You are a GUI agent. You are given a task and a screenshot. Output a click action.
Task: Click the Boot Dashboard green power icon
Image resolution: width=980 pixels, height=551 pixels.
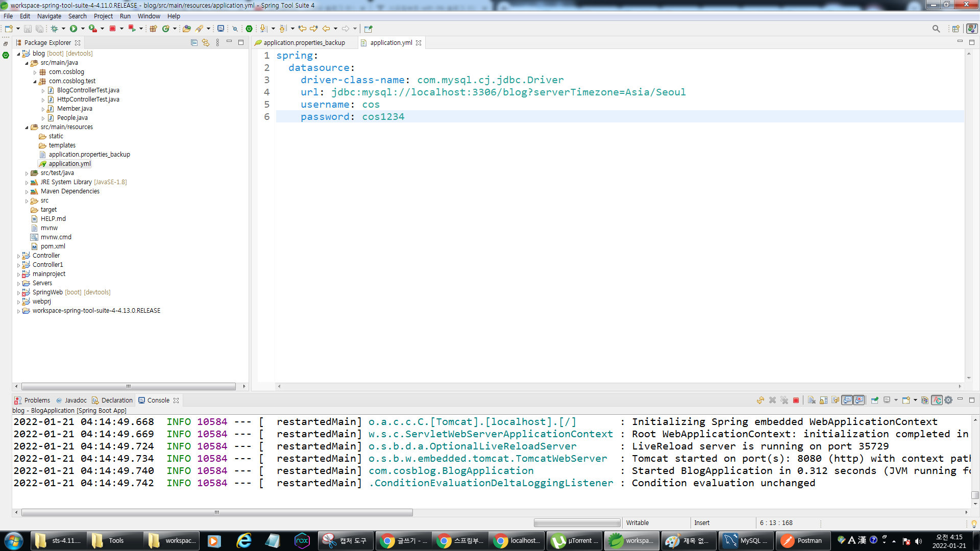tap(249, 29)
